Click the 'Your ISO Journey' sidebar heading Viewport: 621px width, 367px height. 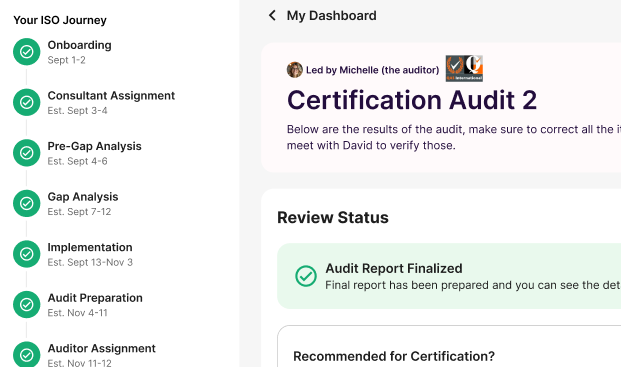click(x=60, y=20)
